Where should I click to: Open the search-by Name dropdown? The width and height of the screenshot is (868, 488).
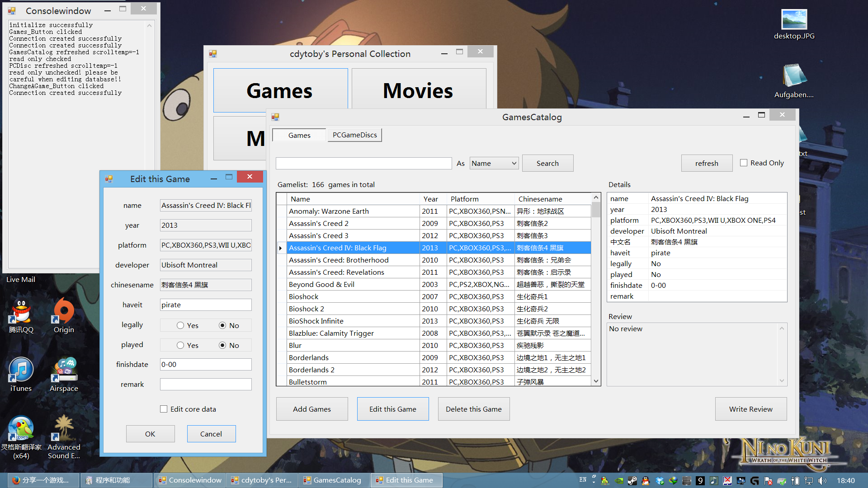[x=494, y=163]
